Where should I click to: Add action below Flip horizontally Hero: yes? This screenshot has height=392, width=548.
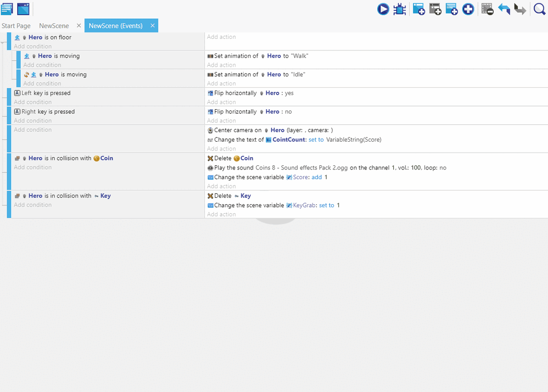coord(221,102)
